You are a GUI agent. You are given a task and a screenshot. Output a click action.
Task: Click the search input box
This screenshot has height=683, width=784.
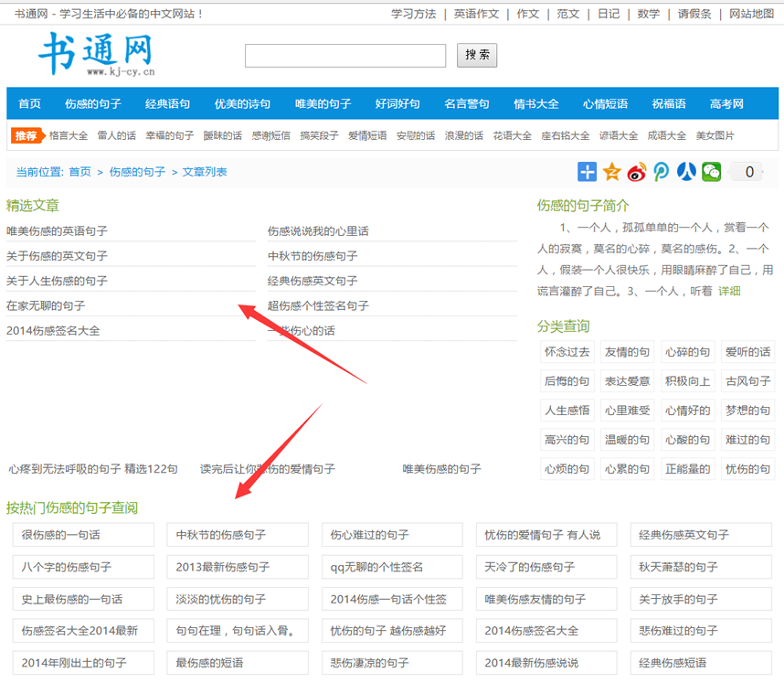(x=344, y=55)
